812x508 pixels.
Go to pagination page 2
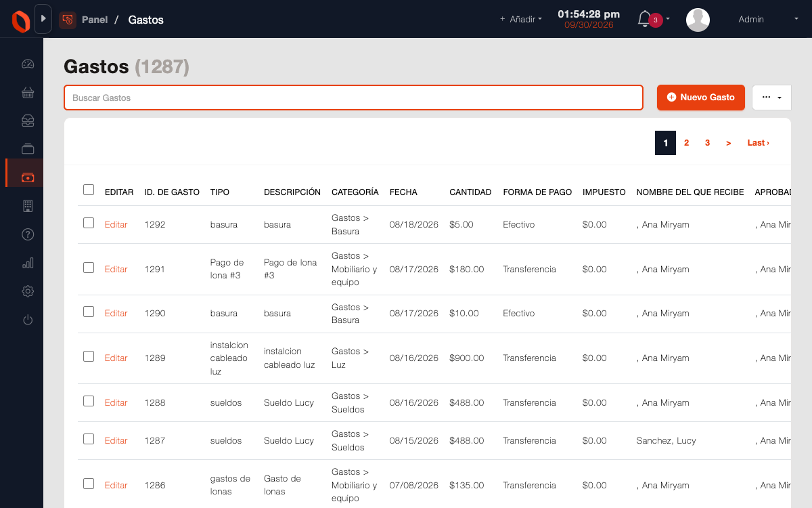point(686,143)
